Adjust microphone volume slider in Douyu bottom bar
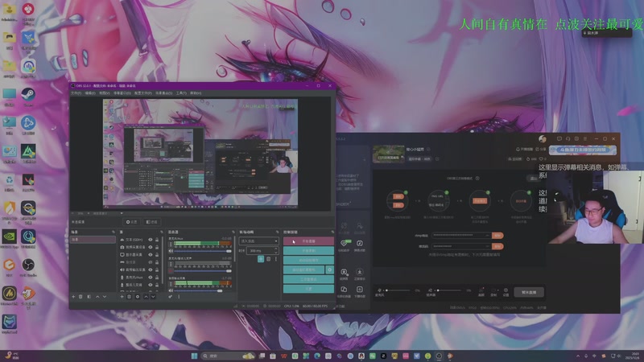The width and height of the screenshot is (644, 362). [x=398, y=290]
